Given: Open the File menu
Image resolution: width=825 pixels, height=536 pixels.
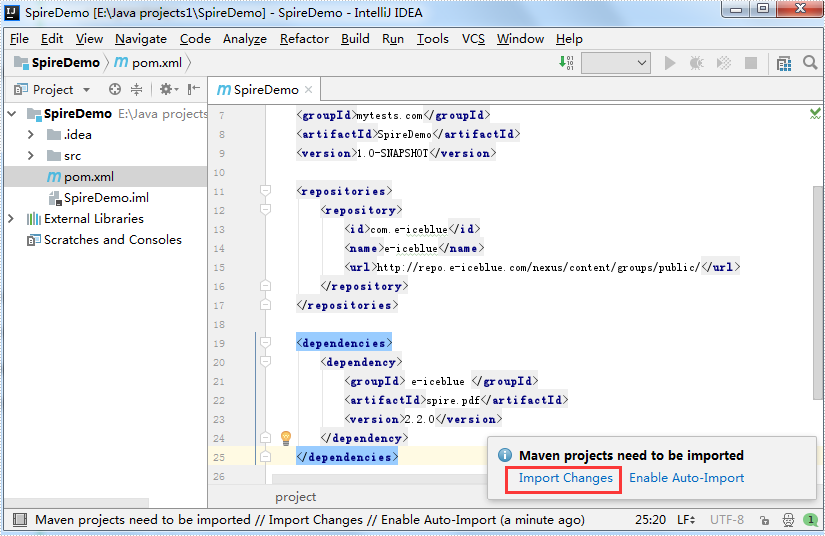Looking at the screenshot, I should (19, 39).
